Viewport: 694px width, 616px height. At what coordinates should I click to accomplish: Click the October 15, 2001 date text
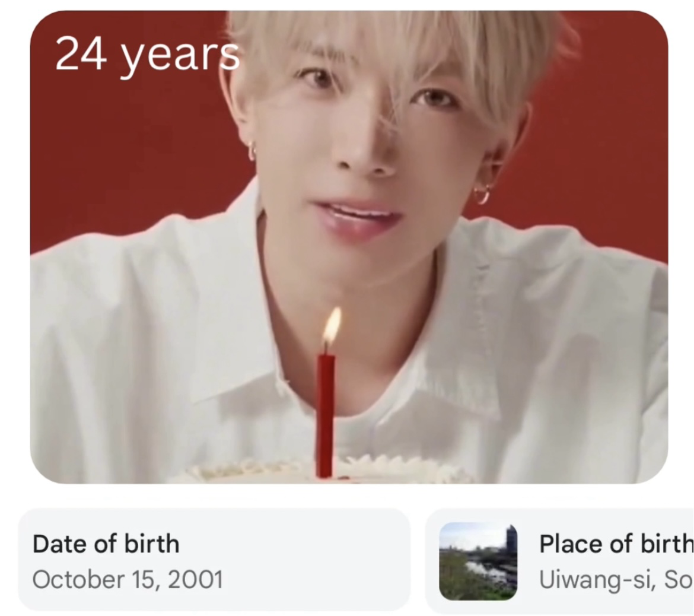pyautogui.click(x=128, y=579)
